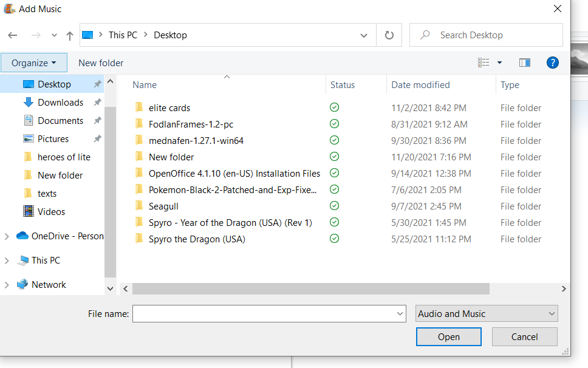Click the Search Desktop box

click(x=486, y=35)
